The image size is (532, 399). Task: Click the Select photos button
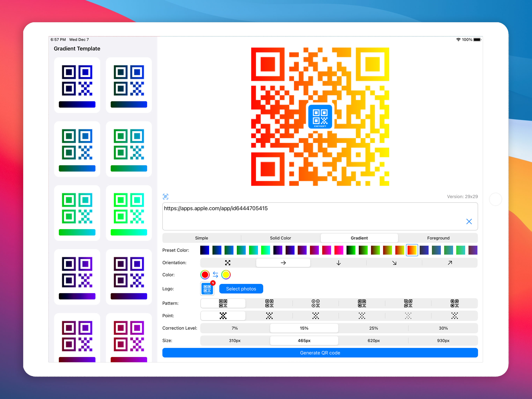241,289
